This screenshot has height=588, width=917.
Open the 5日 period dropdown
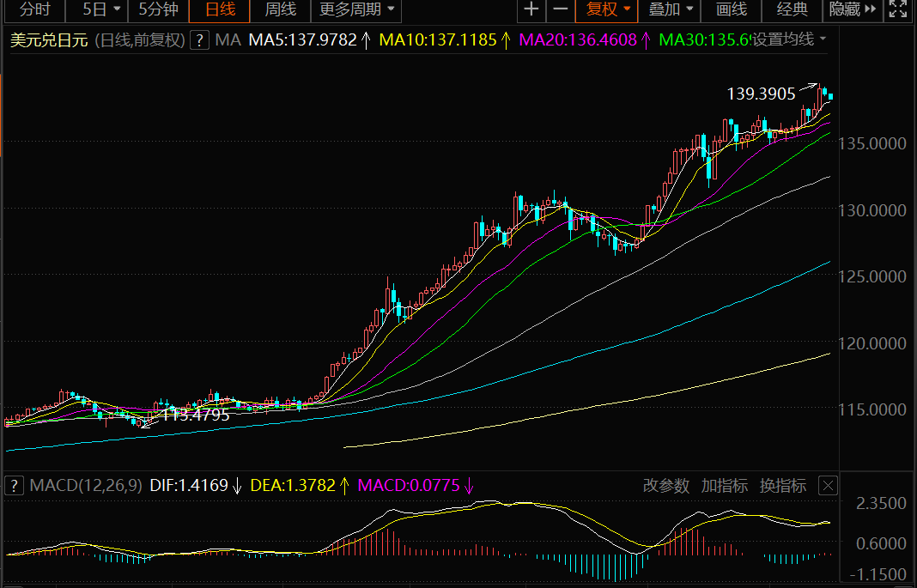point(100,10)
